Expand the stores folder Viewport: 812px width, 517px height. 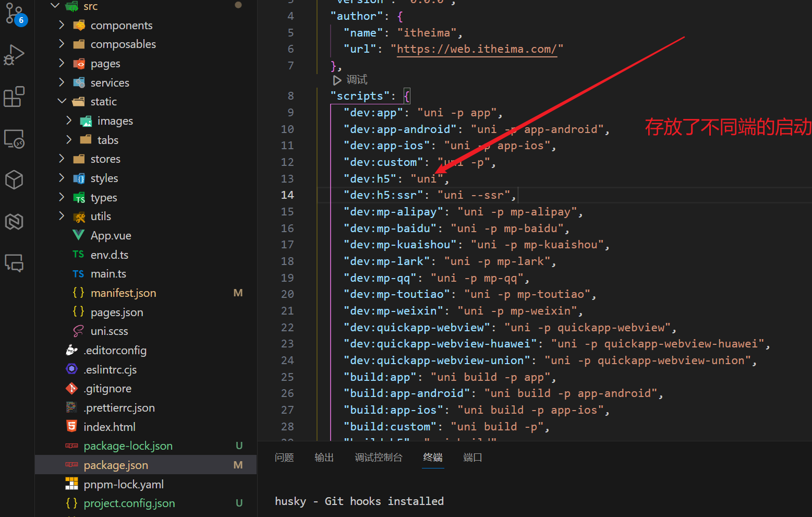(62, 159)
